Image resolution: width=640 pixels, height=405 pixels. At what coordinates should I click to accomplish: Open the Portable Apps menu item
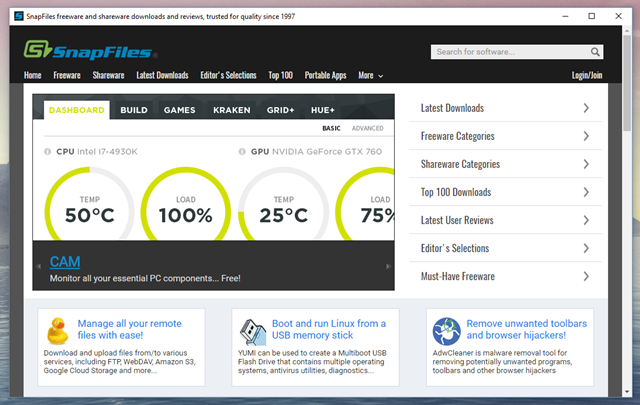point(325,76)
